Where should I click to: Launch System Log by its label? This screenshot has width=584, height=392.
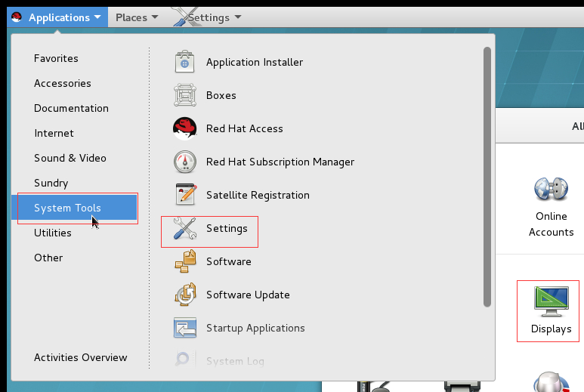tap(235, 361)
